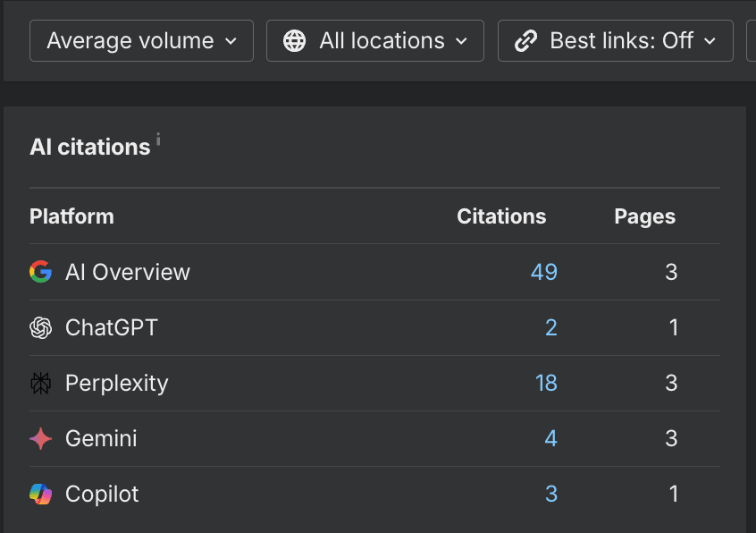Click the pages value in Perplexity row
756x533 pixels.
pyautogui.click(x=671, y=384)
